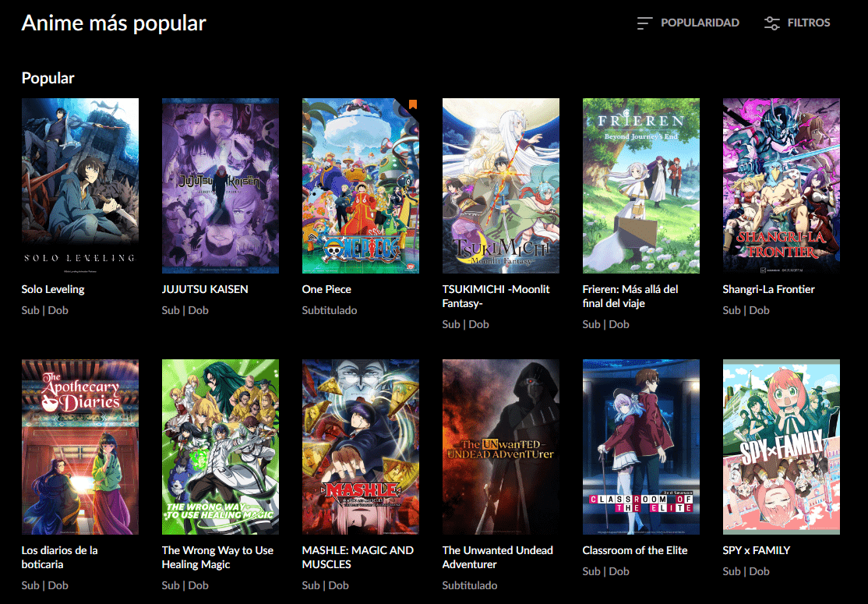Image resolution: width=868 pixels, height=604 pixels.
Task: Open the One Piece title link
Action: (x=326, y=289)
